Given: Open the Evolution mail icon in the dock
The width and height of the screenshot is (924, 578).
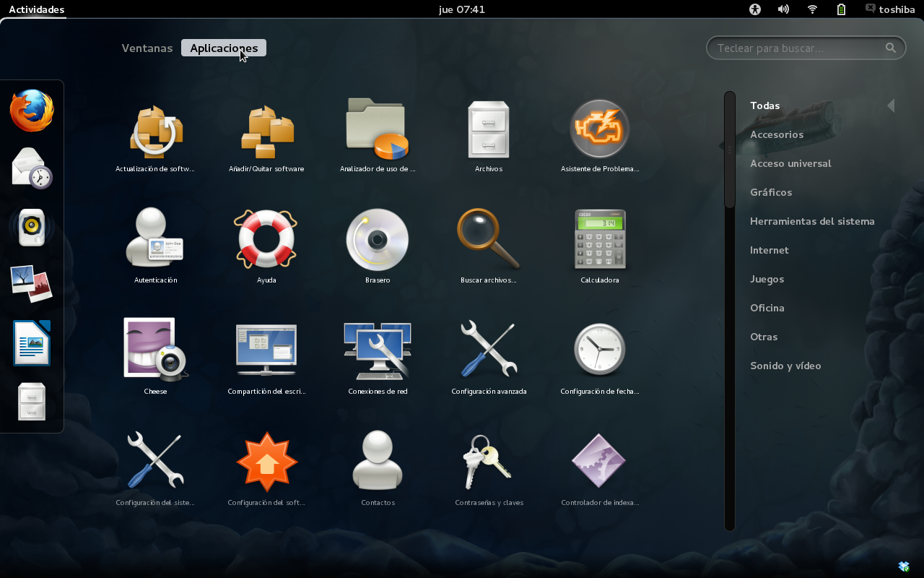Looking at the screenshot, I should (32, 168).
